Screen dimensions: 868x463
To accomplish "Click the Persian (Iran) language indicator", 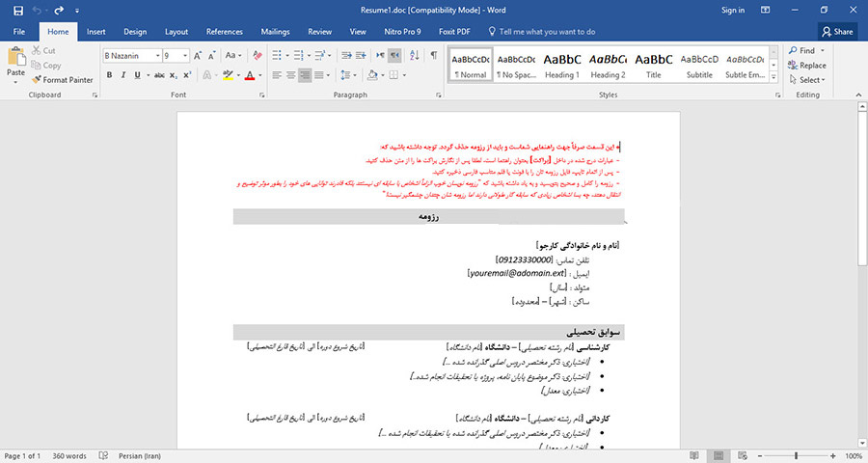I will click(140, 456).
